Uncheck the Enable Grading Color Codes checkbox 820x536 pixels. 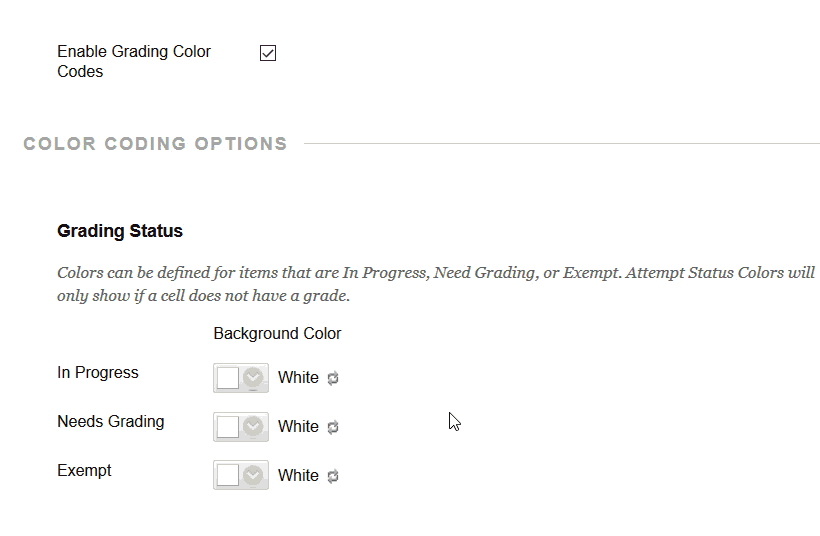coord(268,53)
